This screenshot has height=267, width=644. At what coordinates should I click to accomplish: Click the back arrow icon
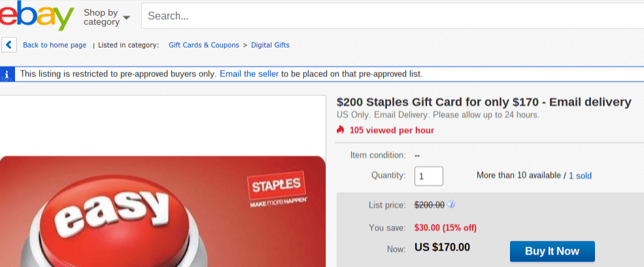pos(9,45)
